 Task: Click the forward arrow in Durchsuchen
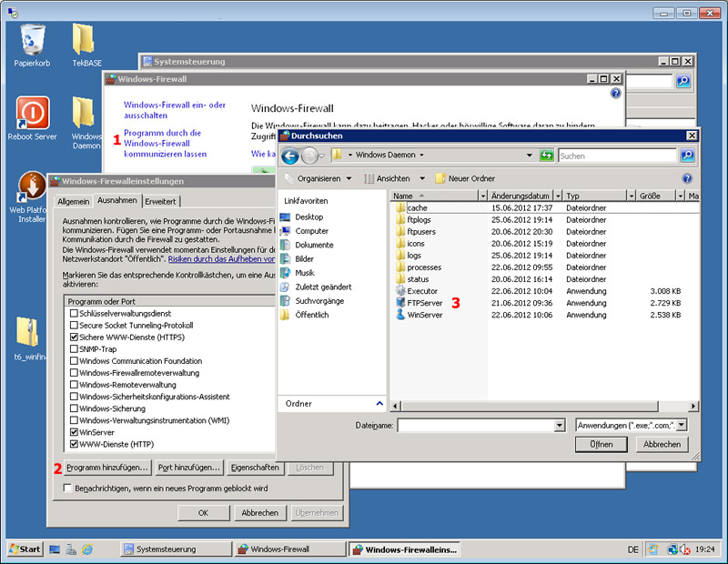pos(309,156)
